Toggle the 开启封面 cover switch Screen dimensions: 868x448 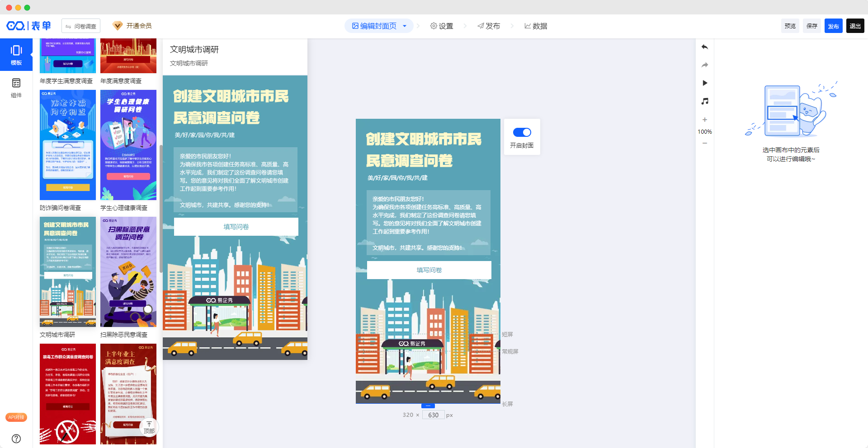[x=522, y=132]
